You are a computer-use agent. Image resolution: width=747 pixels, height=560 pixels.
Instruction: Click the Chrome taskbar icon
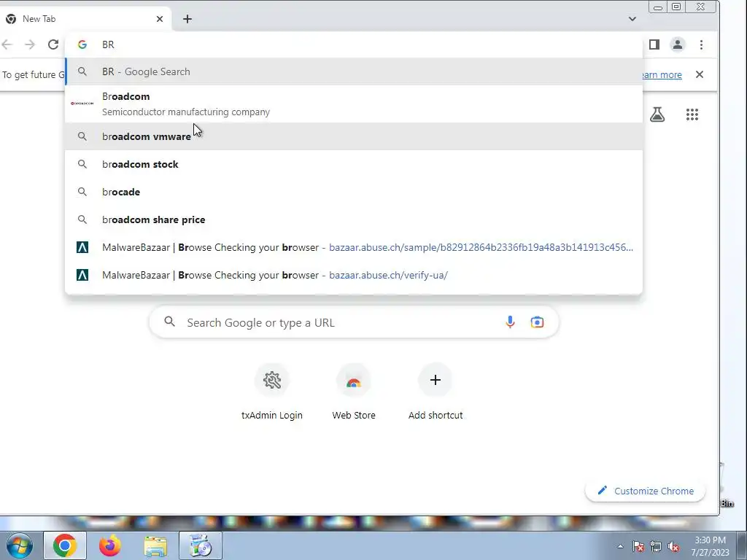65,545
